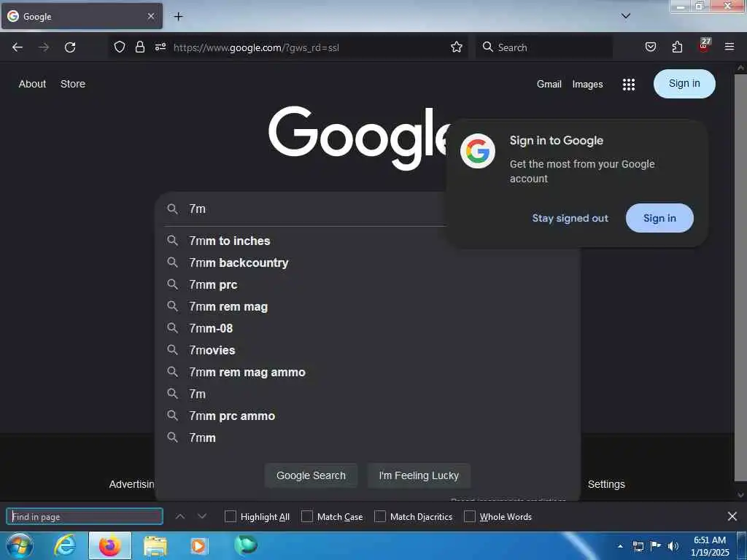Click I'm Feeling Lucky button
Screen dimensions: 747x560
[x=419, y=475]
